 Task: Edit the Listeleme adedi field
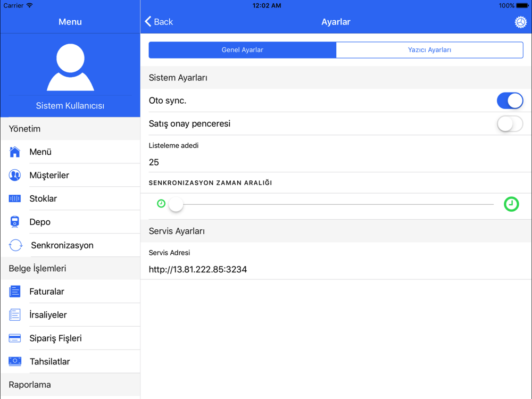point(335,162)
